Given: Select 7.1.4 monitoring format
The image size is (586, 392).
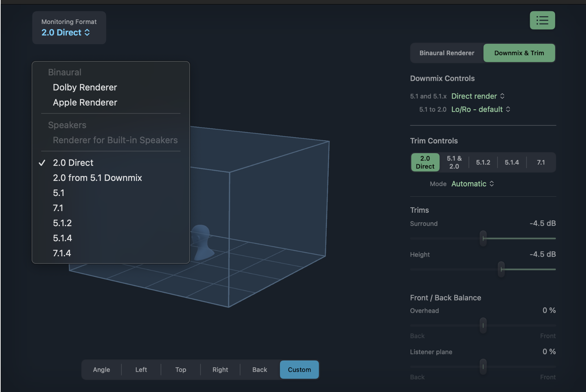Looking at the screenshot, I should (x=62, y=253).
